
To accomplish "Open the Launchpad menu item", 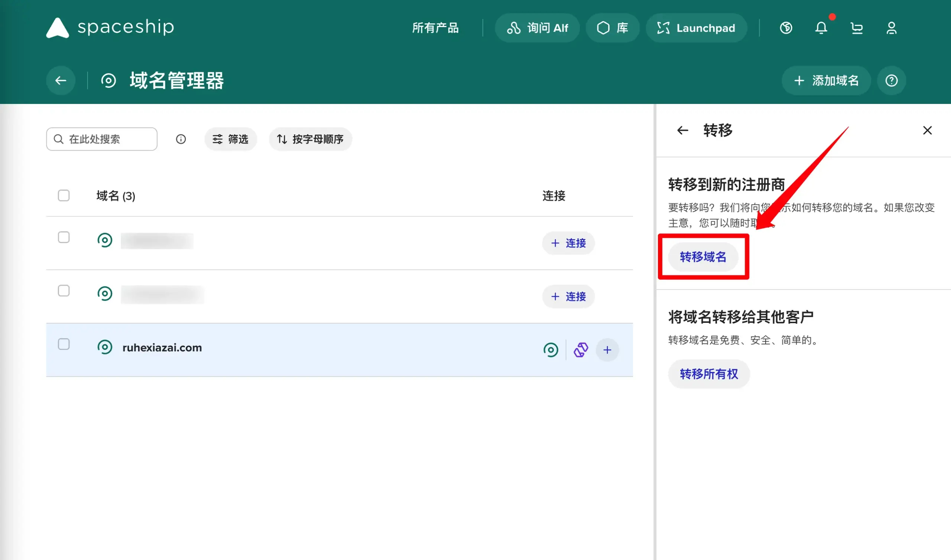I will coord(696,28).
